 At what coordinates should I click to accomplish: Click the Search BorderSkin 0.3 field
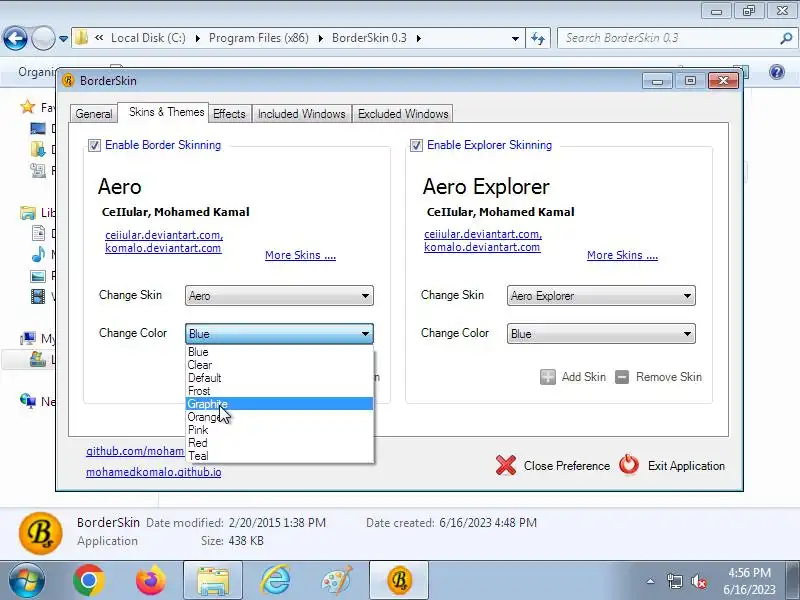668,38
